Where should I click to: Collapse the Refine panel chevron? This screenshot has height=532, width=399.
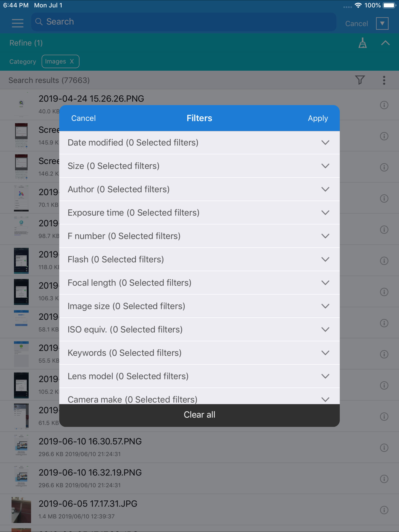point(385,43)
